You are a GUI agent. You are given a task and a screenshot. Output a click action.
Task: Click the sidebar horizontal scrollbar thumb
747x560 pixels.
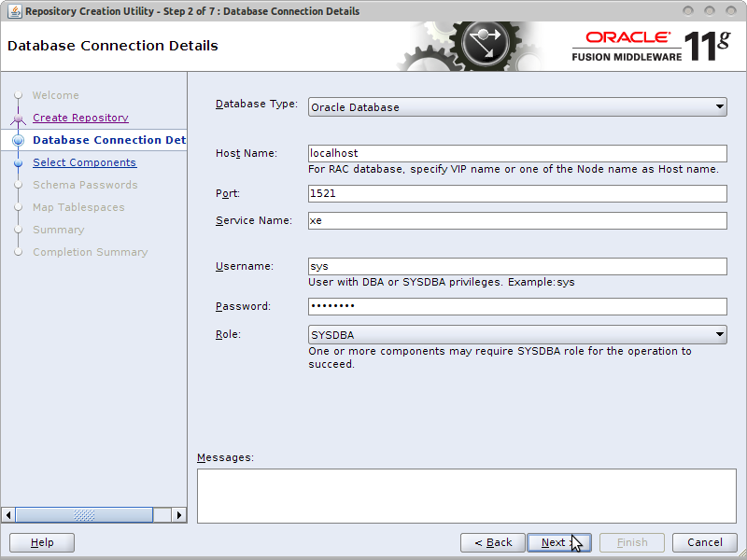coord(84,515)
